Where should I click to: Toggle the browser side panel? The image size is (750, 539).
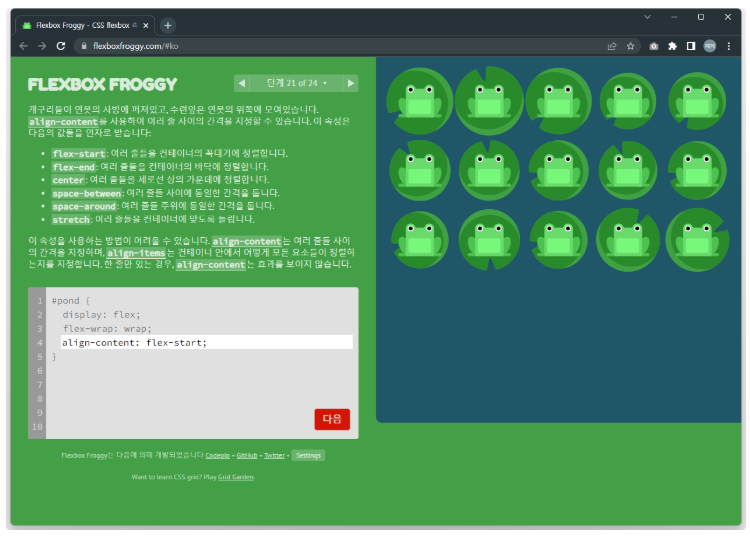click(x=691, y=46)
